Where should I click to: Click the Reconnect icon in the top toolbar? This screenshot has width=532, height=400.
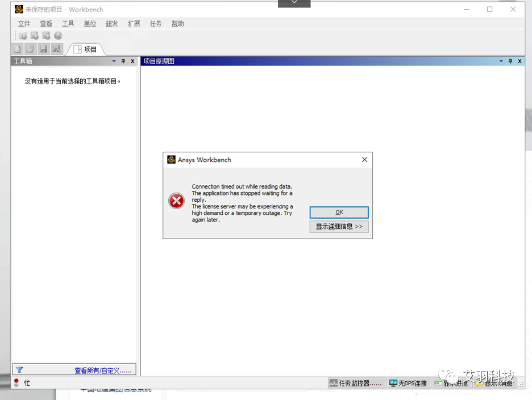click(35, 36)
